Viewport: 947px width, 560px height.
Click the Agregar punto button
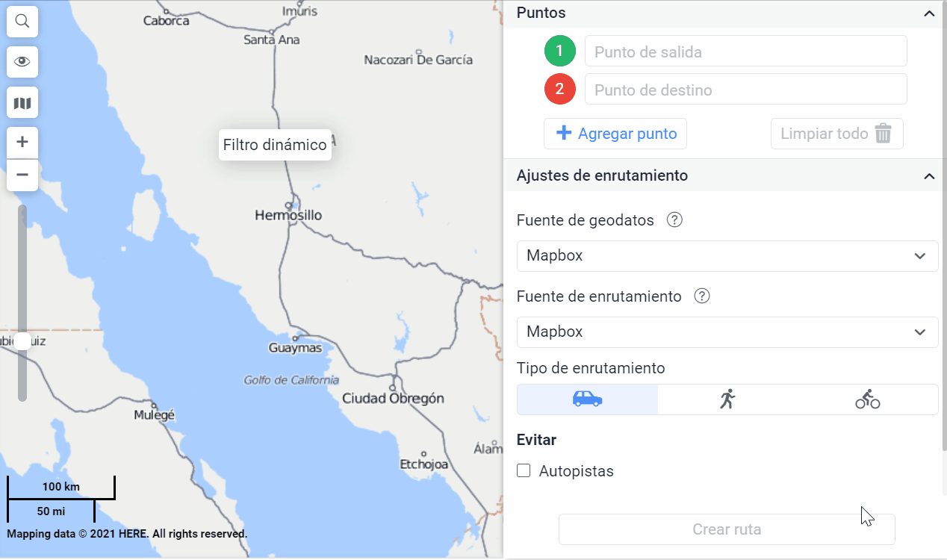[615, 134]
